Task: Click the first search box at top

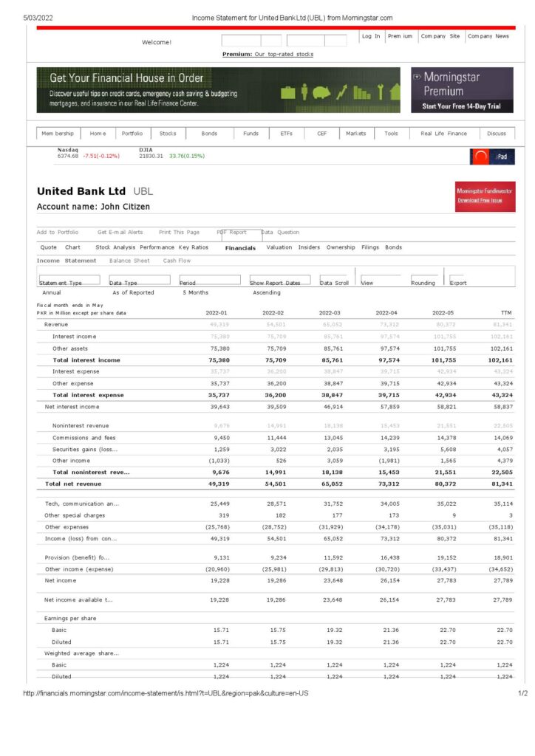Action: pyautogui.click(x=241, y=41)
